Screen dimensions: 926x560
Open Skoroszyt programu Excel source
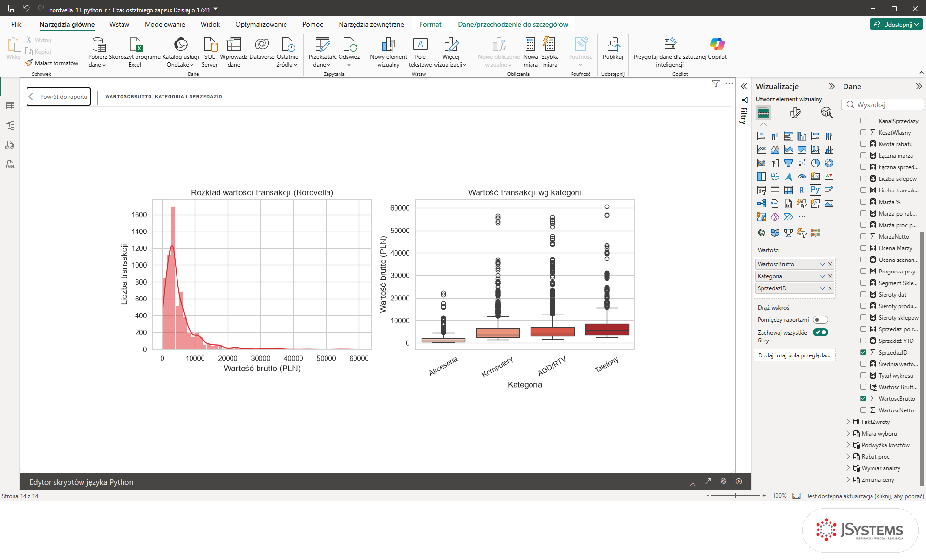(x=135, y=52)
